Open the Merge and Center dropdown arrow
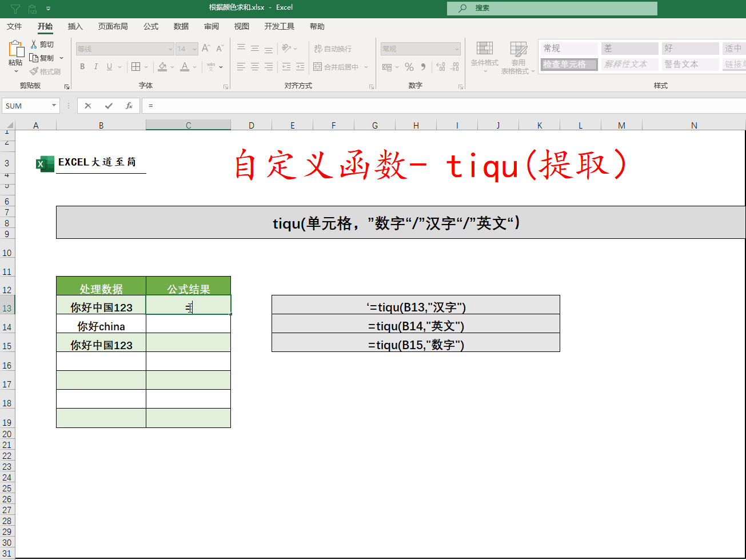The height and width of the screenshot is (560, 746). (366, 67)
